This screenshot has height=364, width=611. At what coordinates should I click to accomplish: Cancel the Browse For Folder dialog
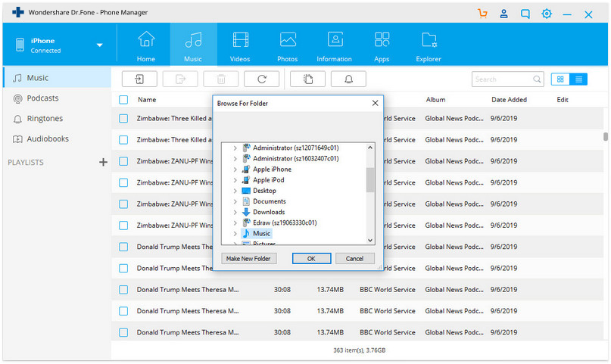(x=354, y=259)
